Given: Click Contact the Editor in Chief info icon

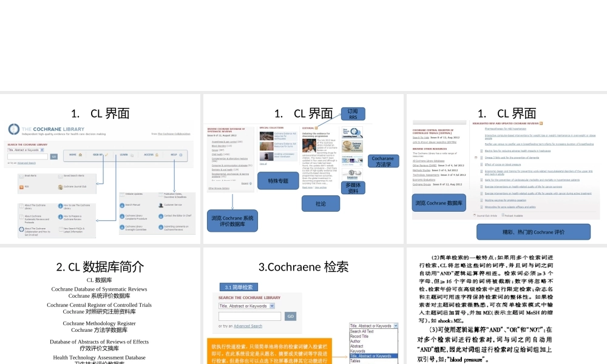Looking at the screenshot, I should [x=161, y=216].
